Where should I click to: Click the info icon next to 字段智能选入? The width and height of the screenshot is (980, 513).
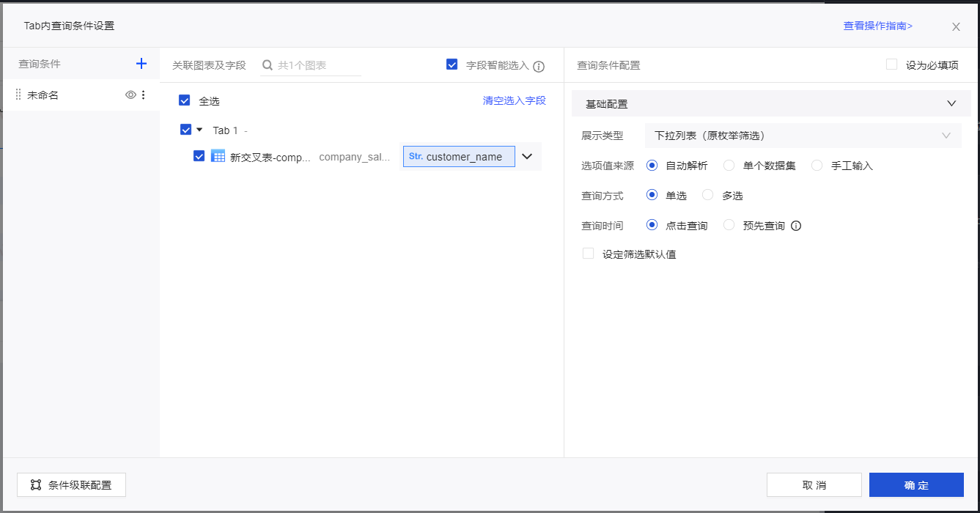tap(539, 66)
